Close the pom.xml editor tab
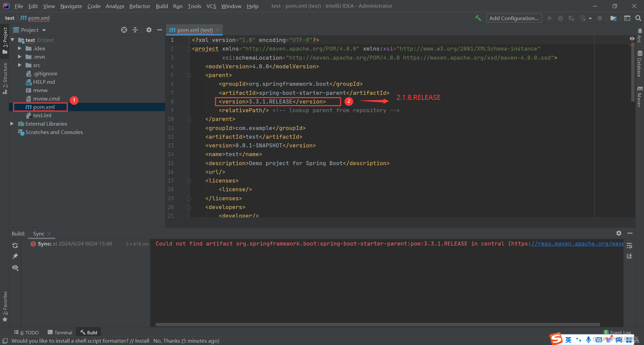Viewport: 644px width, 345px height. tap(218, 30)
